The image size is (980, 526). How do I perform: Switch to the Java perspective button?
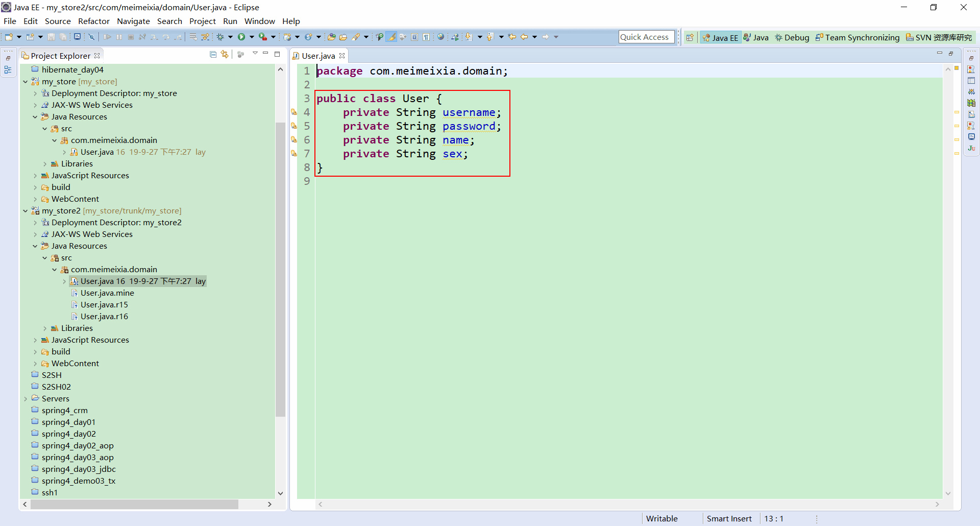tap(756, 37)
